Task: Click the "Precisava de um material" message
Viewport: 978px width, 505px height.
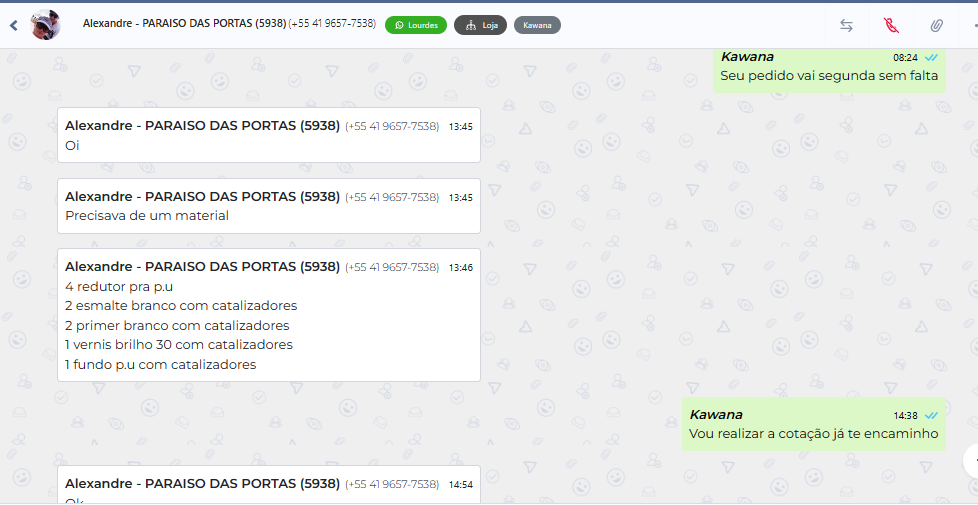Action: [268, 206]
